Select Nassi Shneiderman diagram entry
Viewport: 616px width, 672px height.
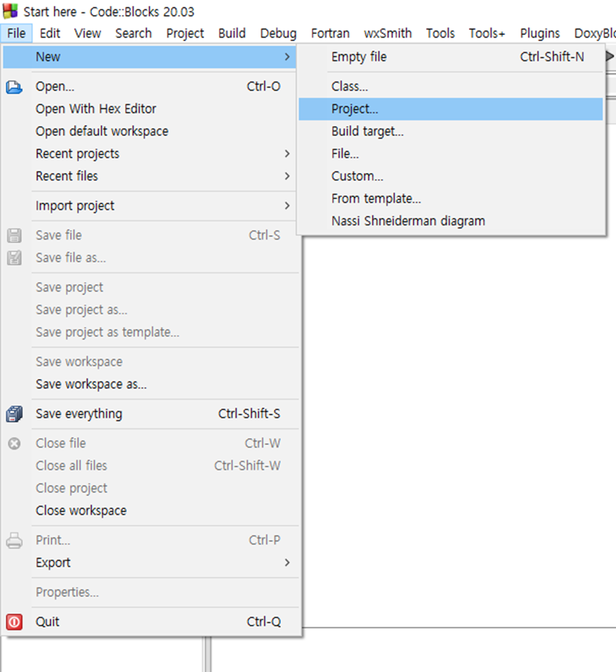pyautogui.click(x=451, y=221)
